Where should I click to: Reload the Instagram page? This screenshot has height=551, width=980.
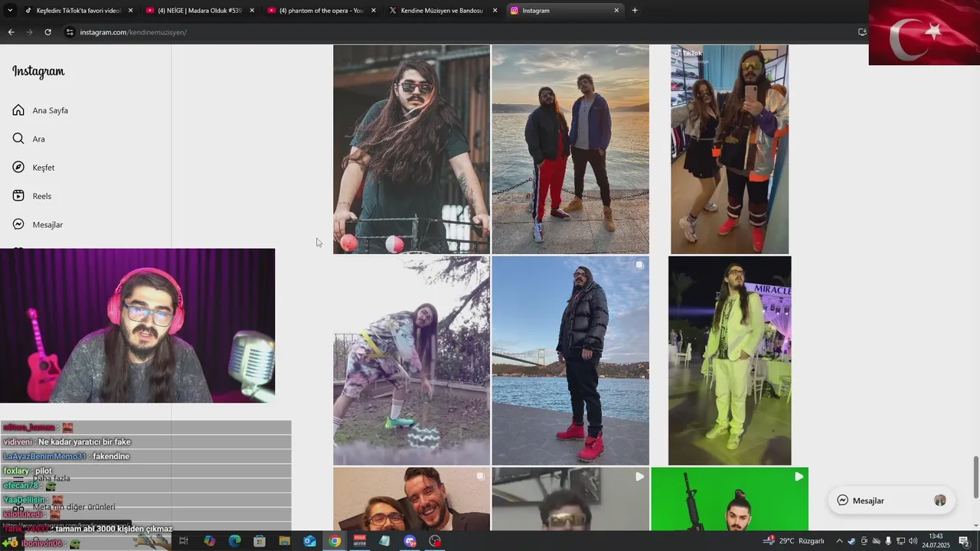pyautogui.click(x=47, y=32)
